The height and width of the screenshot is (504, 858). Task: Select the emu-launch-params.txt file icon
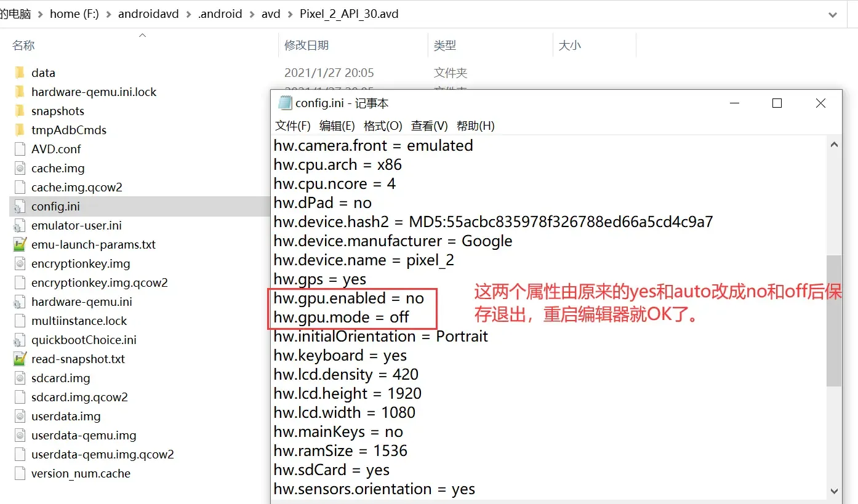coord(20,244)
